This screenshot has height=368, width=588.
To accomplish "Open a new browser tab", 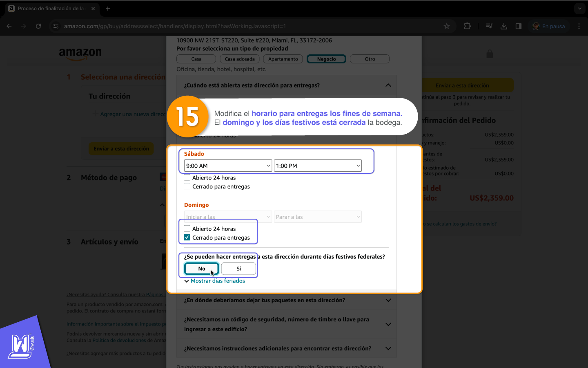I will [108, 9].
